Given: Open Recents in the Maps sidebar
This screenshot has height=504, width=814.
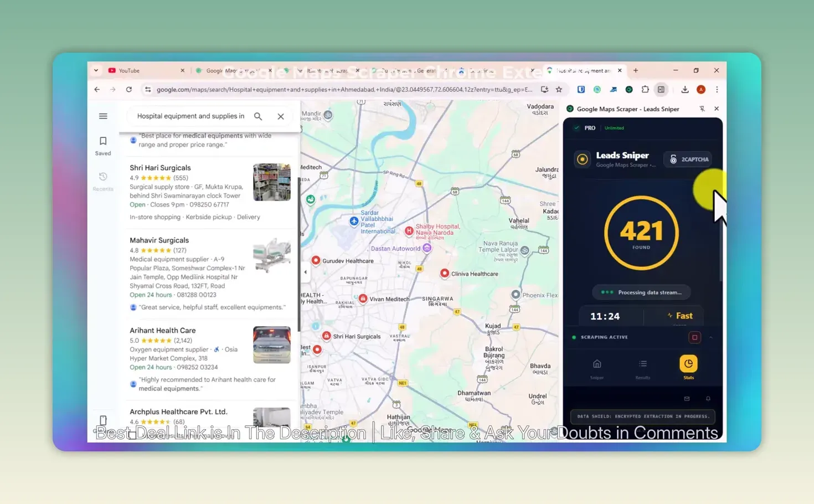Looking at the screenshot, I should [x=103, y=181].
